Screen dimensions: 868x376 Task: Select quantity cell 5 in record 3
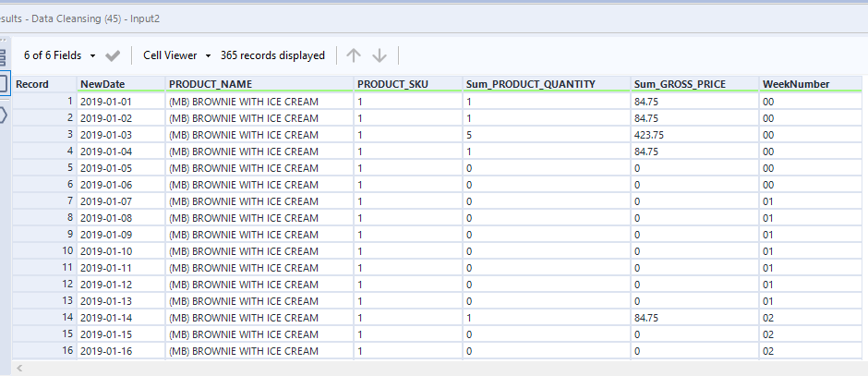coord(547,135)
